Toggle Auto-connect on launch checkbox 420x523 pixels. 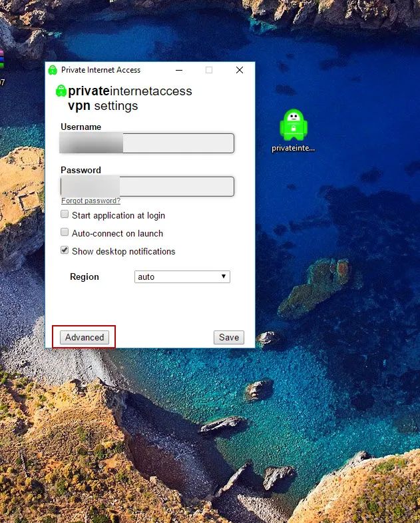(65, 232)
